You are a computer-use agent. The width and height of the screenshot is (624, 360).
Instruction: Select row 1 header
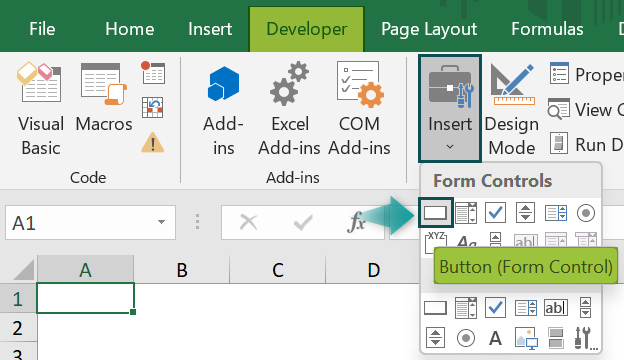18,299
